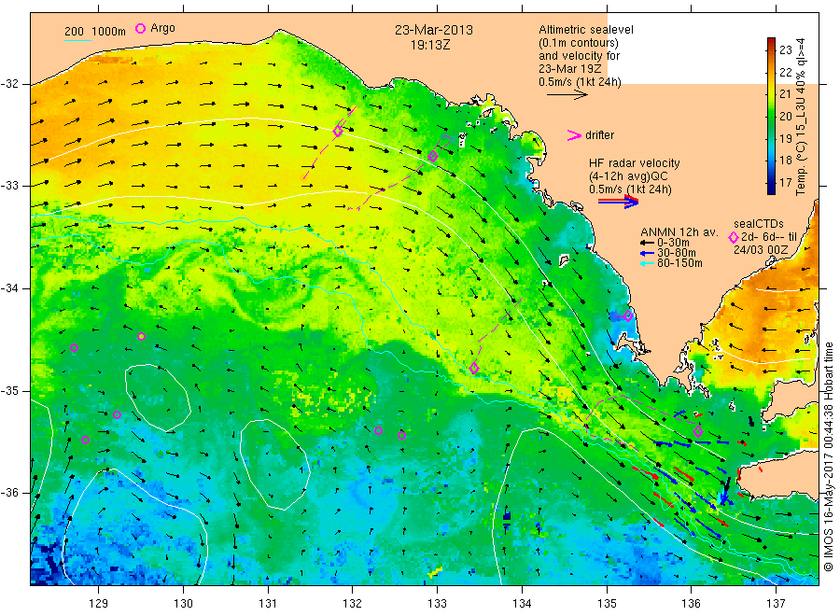This screenshot has height=616, width=840.
Task: Click Argo float marker near 132.3°E, 35.4°S
Action: pyautogui.click(x=378, y=430)
